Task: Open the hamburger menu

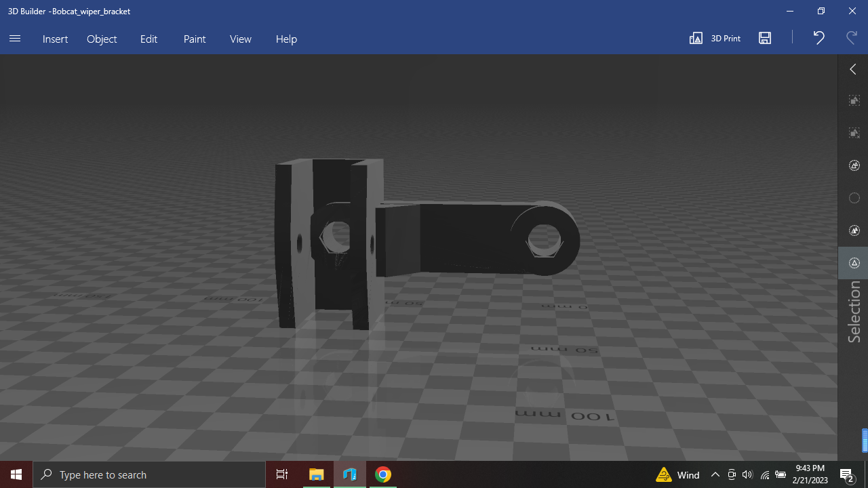Action: click(x=14, y=39)
